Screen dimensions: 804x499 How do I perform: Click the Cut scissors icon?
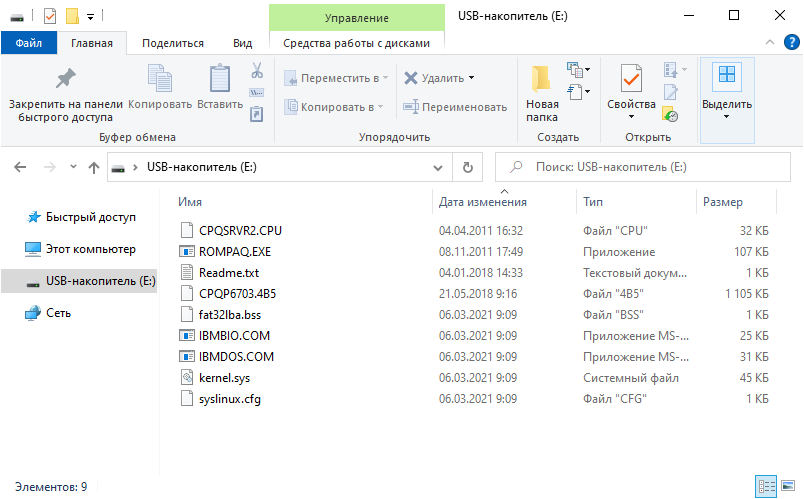(257, 70)
